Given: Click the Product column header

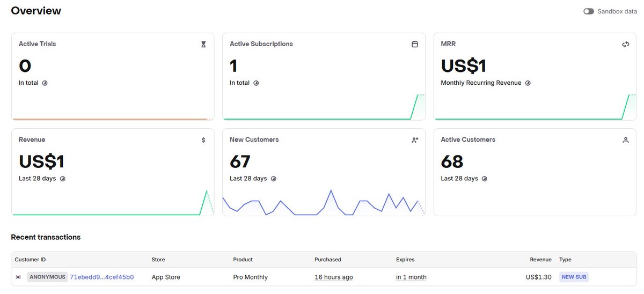Looking at the screenshot, I should point(243,260).
